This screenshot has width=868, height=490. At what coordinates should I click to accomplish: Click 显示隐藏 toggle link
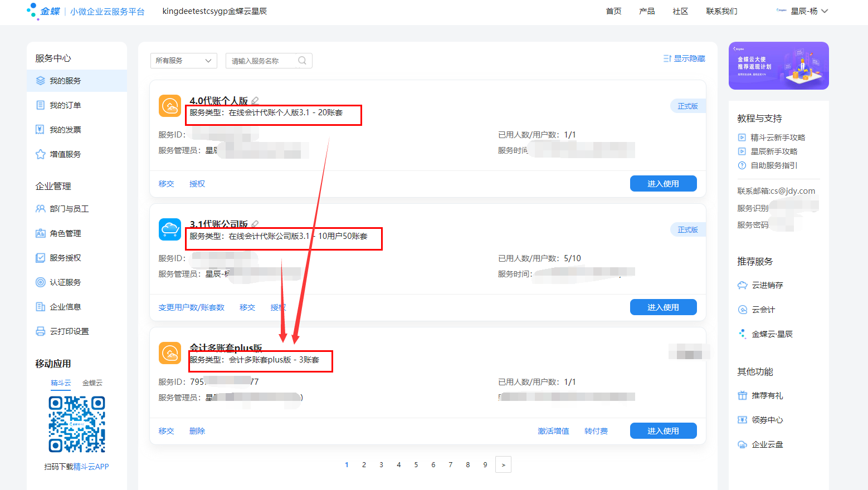(x=684, y=58)
